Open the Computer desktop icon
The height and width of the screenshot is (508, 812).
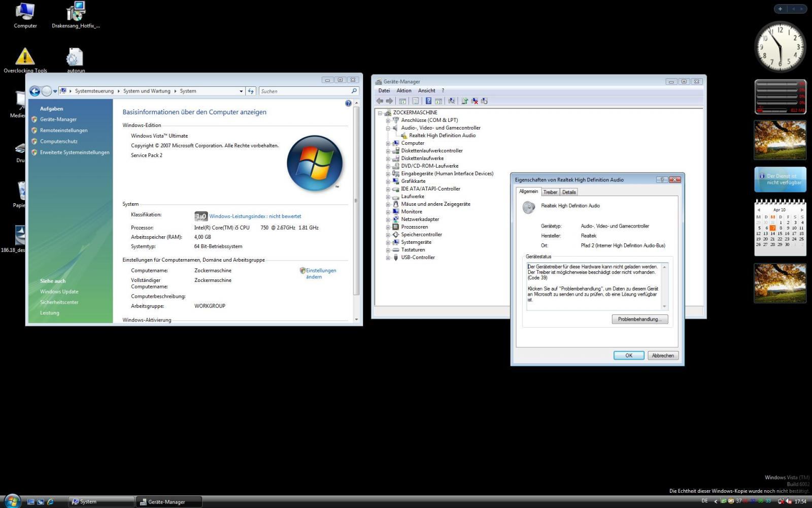pos(25,15)
